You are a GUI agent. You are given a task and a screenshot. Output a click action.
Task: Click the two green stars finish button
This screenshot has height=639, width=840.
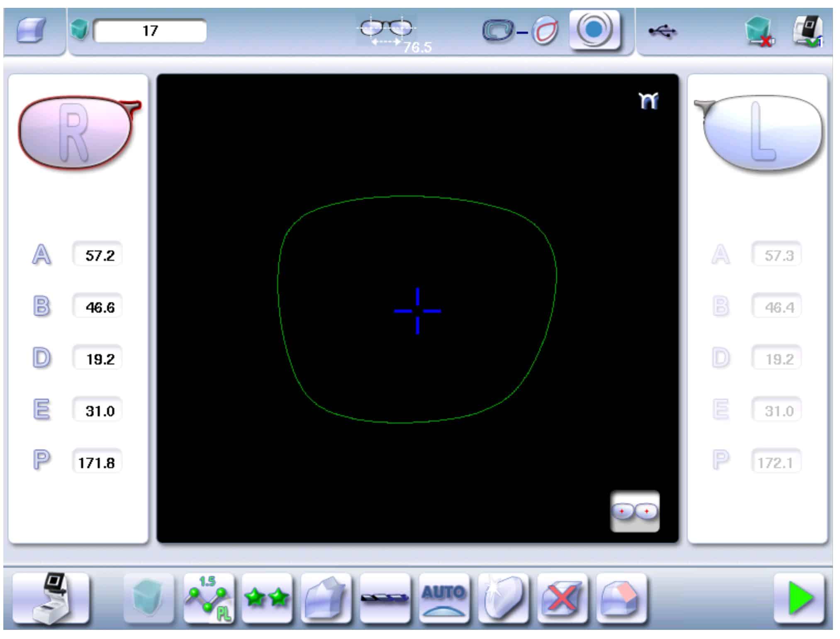click(x=267, y=598)
